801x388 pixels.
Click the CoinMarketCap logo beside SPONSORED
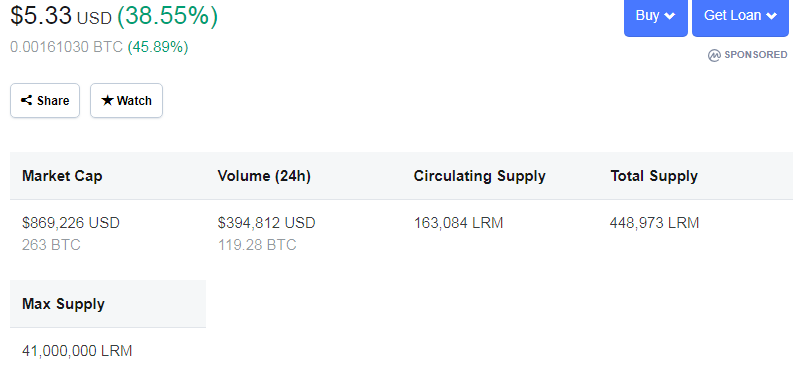click(714, 55)
